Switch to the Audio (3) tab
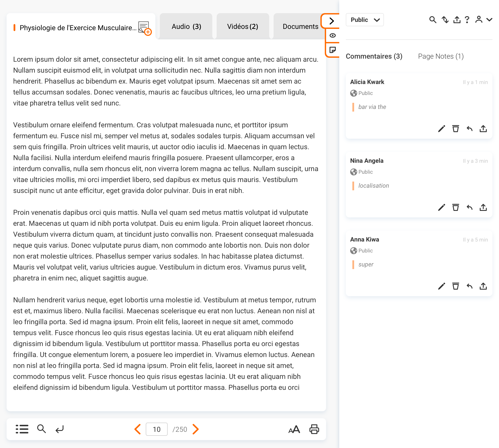The height and width of the screenshot is (448, 499). click(186, 26)
